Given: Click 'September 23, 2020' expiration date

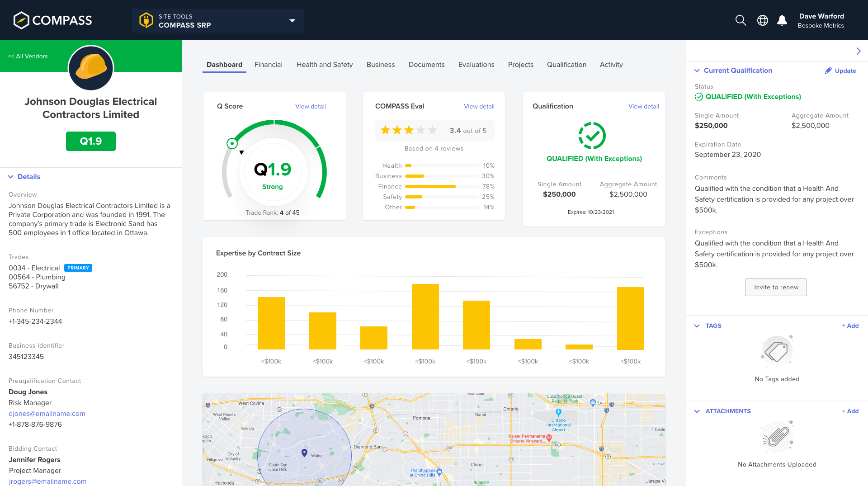Looking at the screenshot, I should [x=728, y=155].
